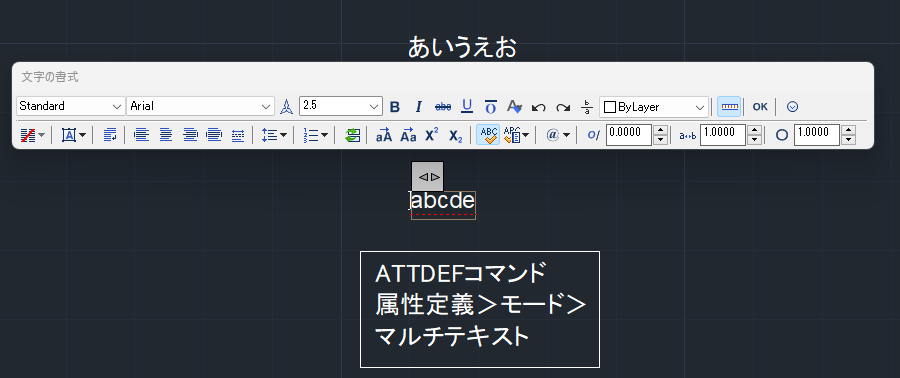Click the マルチテキスト text line
The width and height of the screenshot is (900, 378).
452,337
